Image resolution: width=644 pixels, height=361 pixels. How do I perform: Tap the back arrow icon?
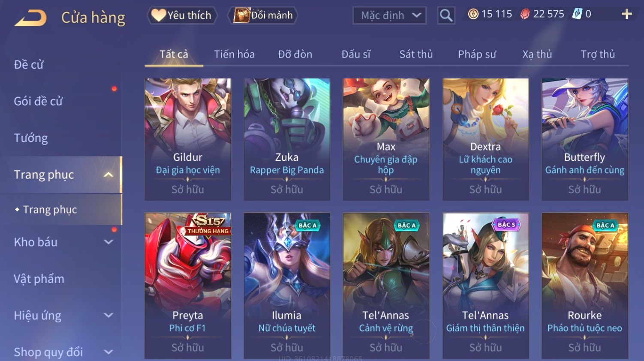click(x=30, y=18)
